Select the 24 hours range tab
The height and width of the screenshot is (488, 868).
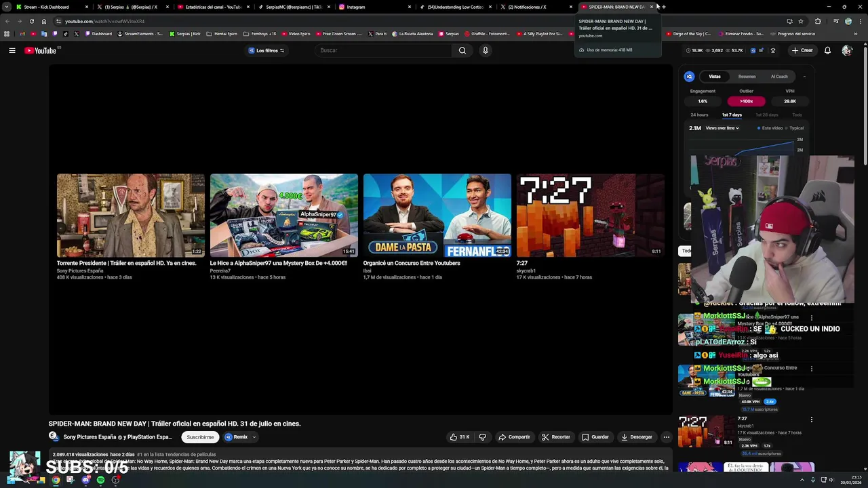tap(699, 115)
